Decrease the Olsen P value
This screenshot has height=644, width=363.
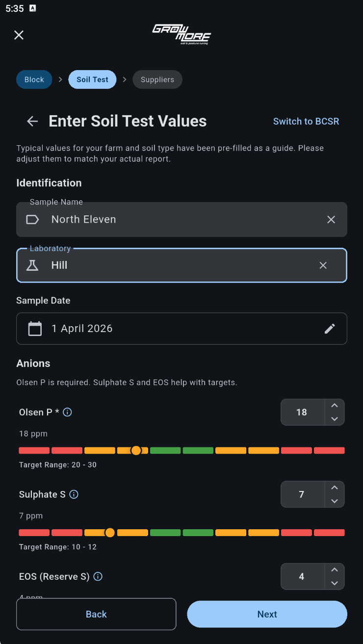pyautogui.click(x=335, y=419)
